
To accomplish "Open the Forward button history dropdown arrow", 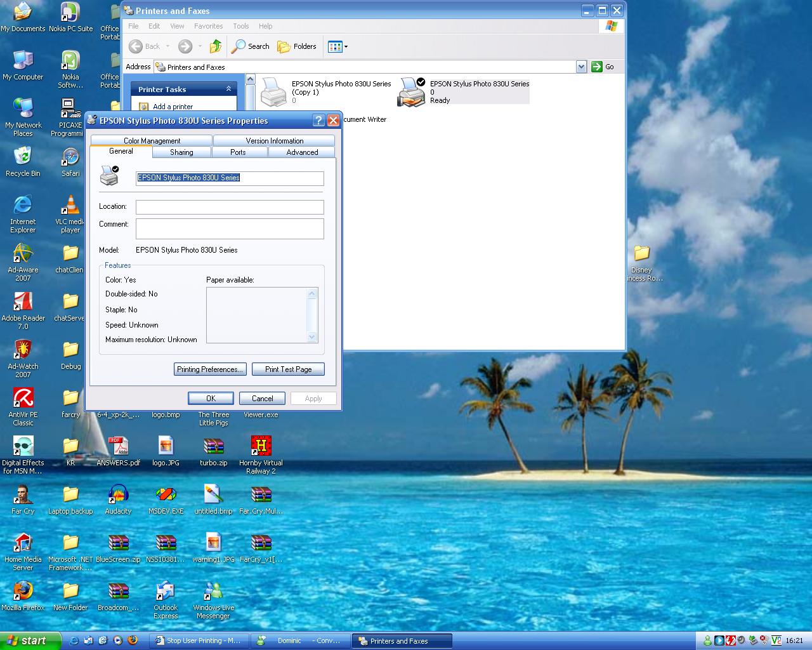I will coord(200,46).
